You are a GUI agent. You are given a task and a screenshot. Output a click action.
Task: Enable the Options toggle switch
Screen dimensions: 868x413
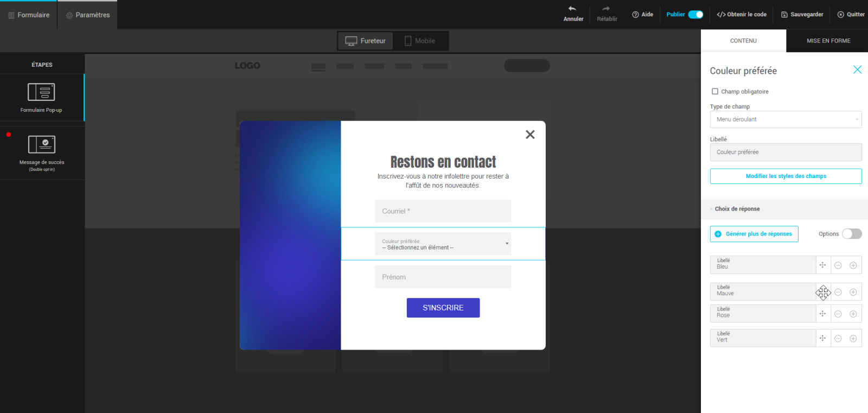pos(851,234)
